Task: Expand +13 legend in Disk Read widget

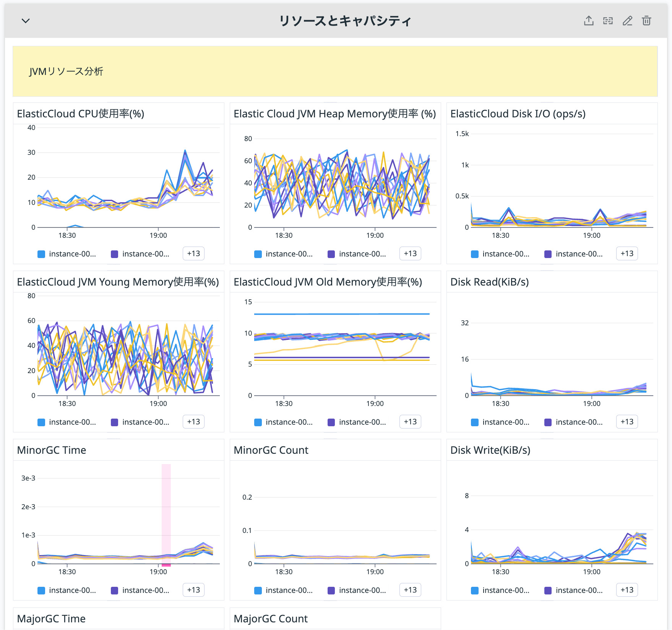Action: 627,422
